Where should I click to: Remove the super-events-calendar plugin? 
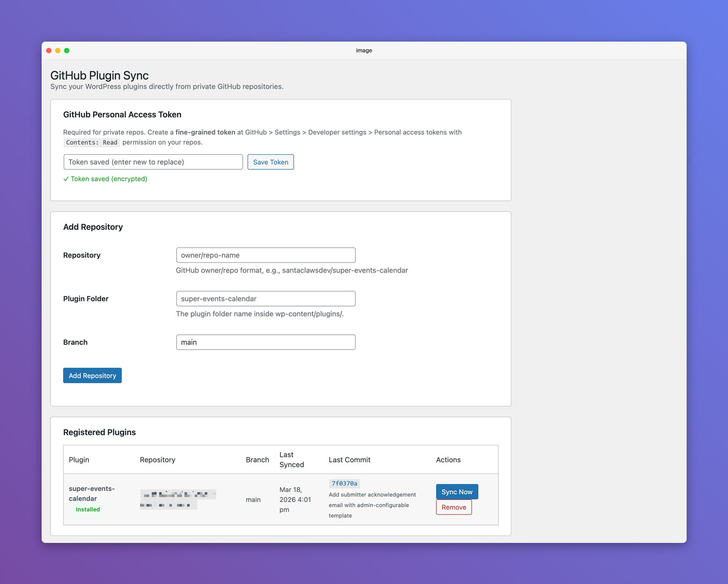point(454,507)
